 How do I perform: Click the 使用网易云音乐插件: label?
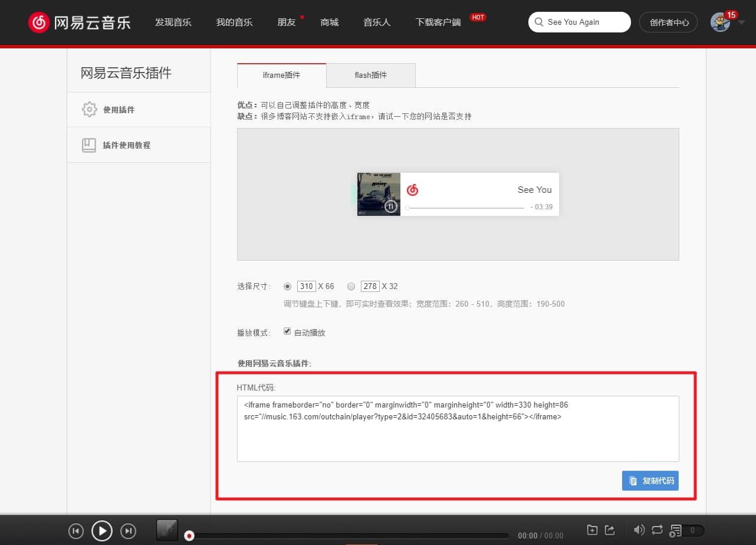tap(274, 363)
